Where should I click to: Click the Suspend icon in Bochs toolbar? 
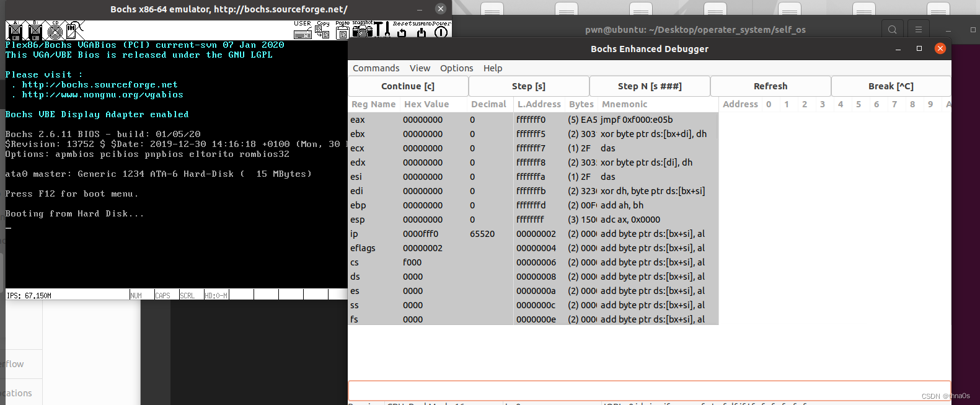(x=422, y=30)
